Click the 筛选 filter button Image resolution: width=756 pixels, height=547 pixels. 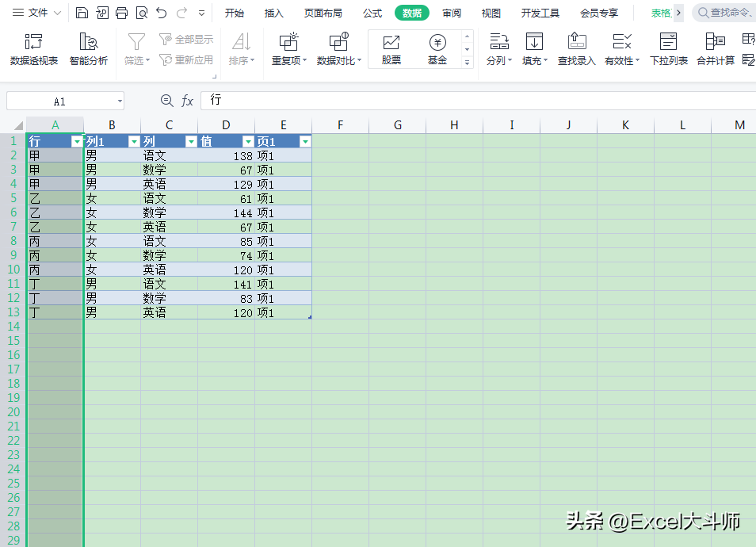point(137,48)
